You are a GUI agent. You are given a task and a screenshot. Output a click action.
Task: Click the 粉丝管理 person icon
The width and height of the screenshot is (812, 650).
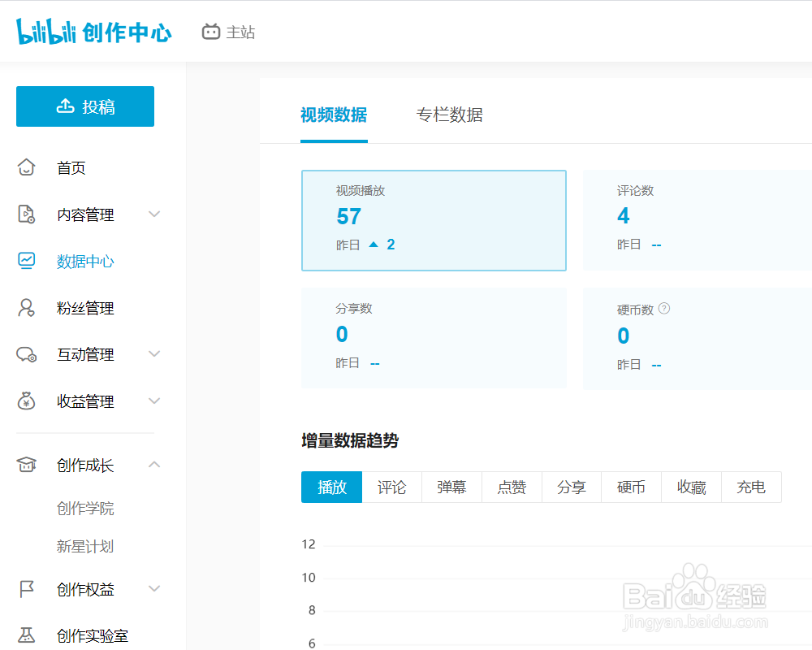[x=27, y=308]
